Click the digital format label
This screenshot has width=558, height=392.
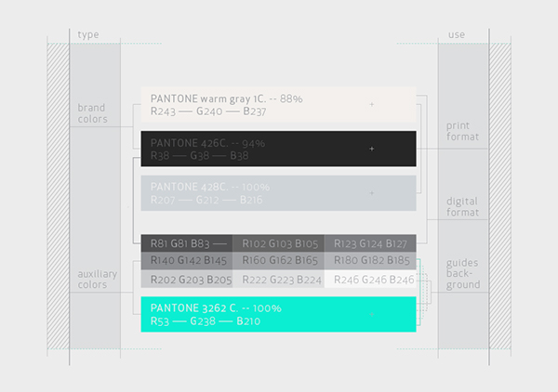click(462, 207)
